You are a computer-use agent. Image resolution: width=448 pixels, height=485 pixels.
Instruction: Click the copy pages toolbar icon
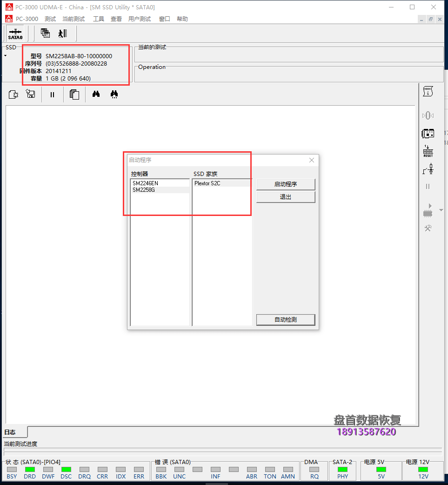pyautogui.click(x=74, y=94)
